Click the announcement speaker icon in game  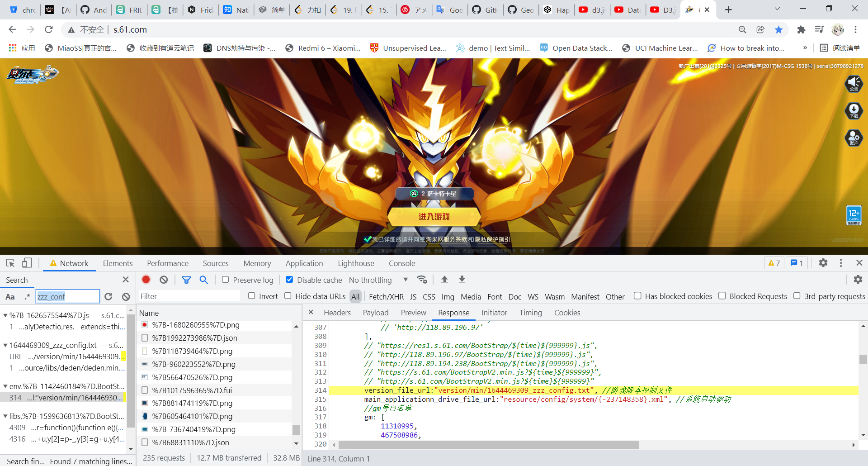854,83
